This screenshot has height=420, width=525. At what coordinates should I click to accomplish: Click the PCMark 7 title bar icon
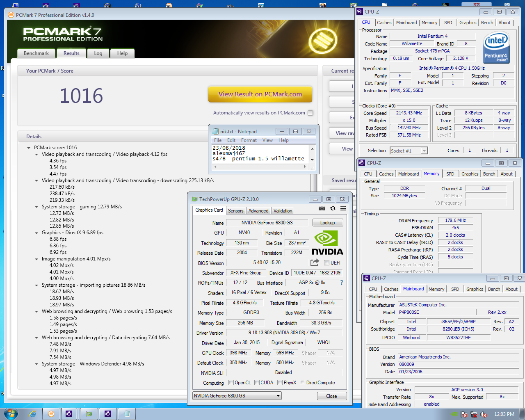tap(11, 15)
